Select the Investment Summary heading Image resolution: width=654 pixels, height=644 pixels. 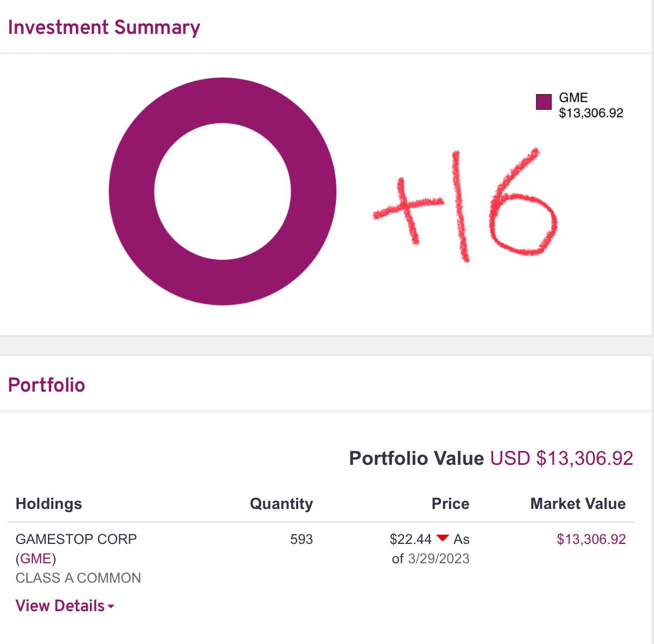(x=104, y=27)
